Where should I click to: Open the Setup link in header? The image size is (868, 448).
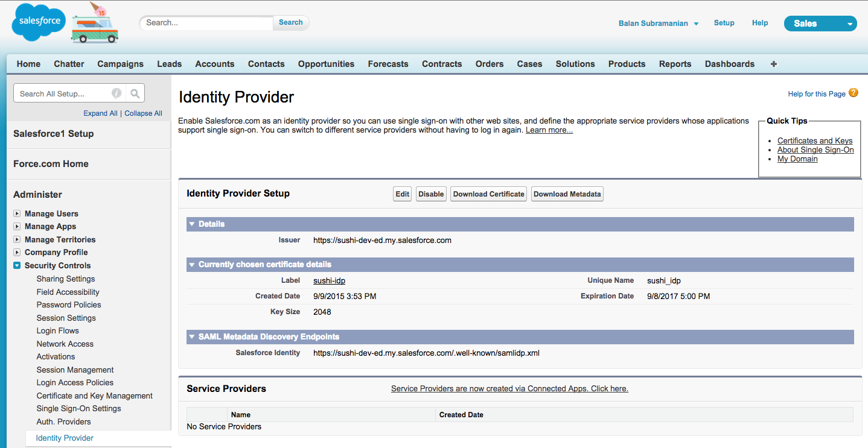[724, 23]
